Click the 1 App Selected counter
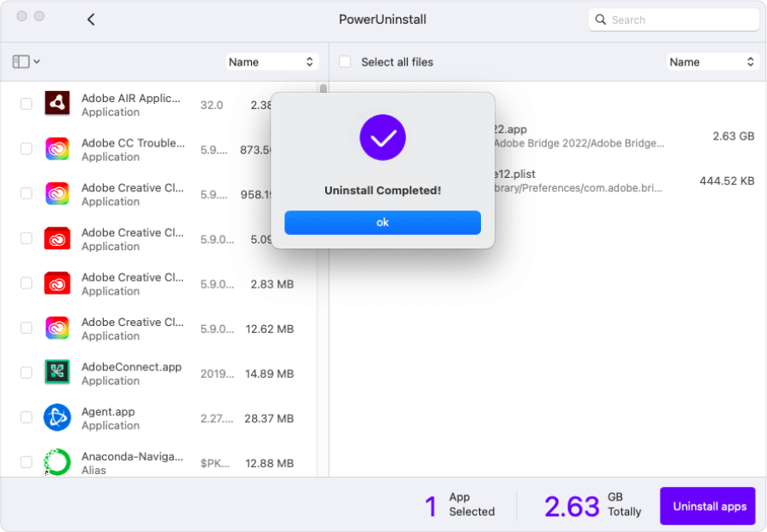This screenshot has height=532, width=767. pos(460,505)
